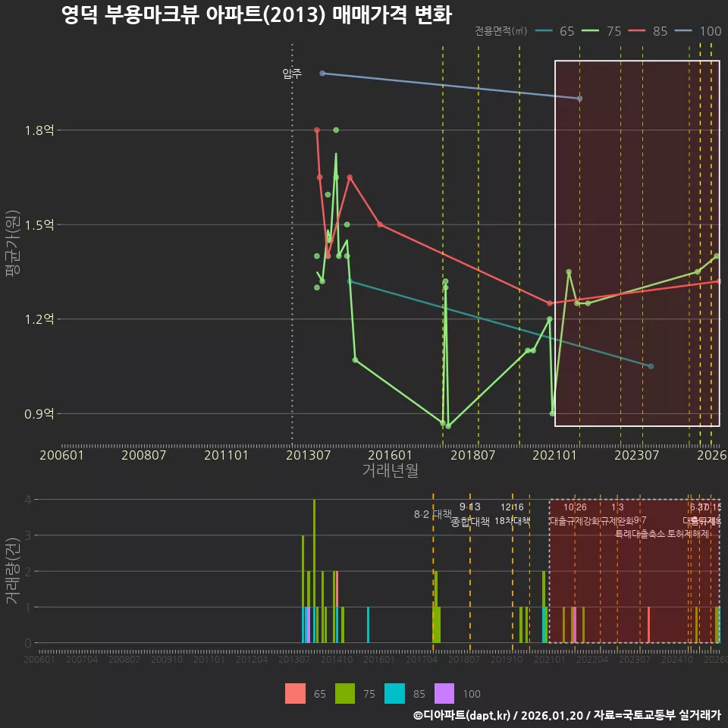Select the blue 100 line key in top legend
This screenshot has height=728, width=728.
pyautogui.click(x=683, y=31)
